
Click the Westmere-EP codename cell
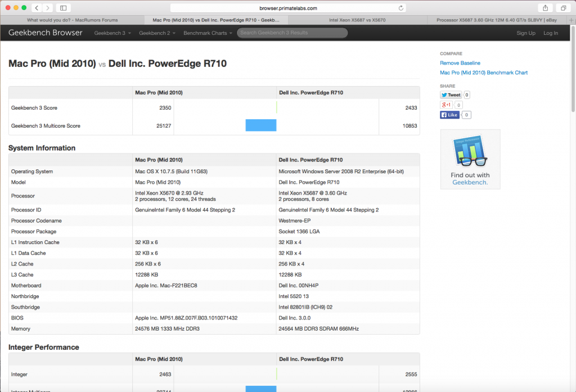pyautogui.click(x=294, y=221)
